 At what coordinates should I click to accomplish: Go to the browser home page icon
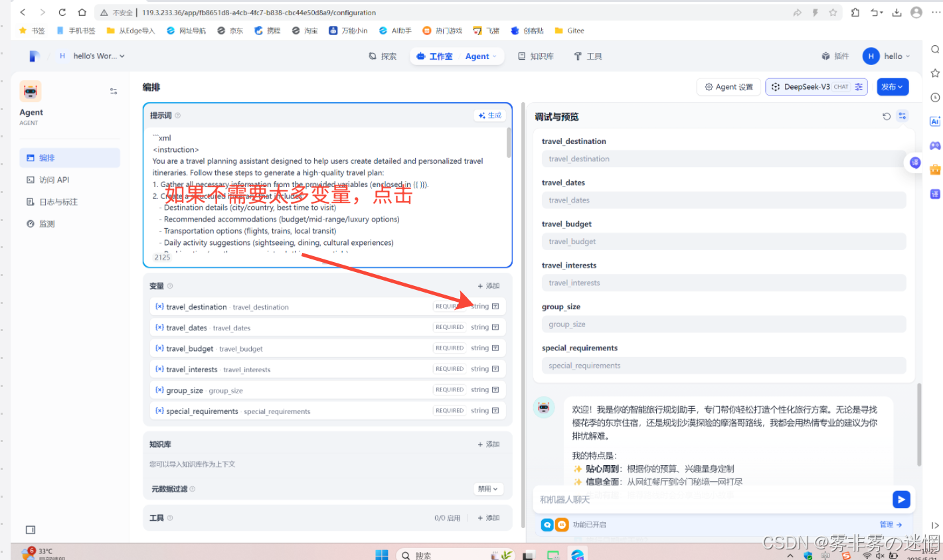[x=82, y=12]
